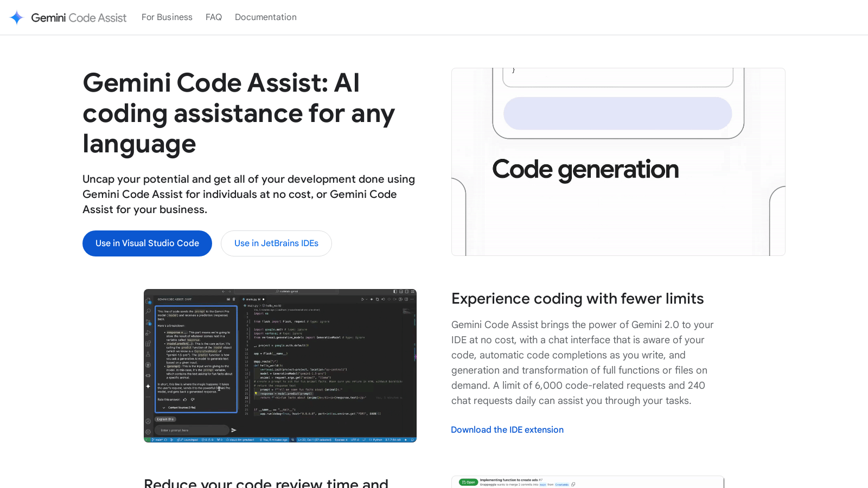
Task: Select the 'Experience coding with fewer limits' heading
Action: (577, 299)
